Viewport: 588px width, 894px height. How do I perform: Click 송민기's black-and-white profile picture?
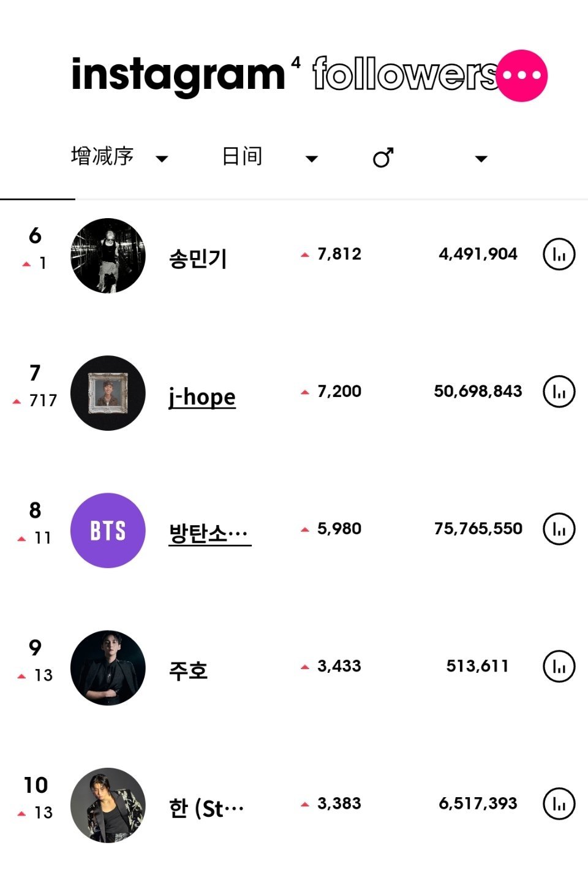click(108, 256)
